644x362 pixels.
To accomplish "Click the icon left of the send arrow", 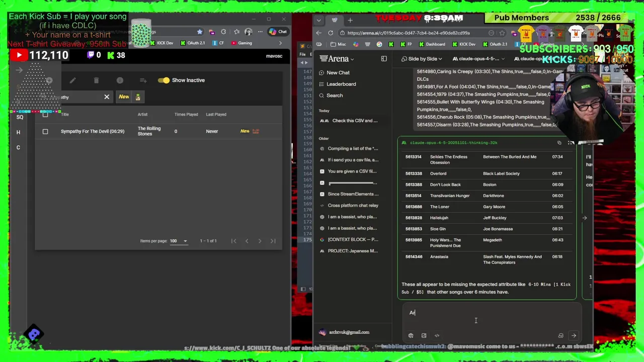I will [560, 336].
